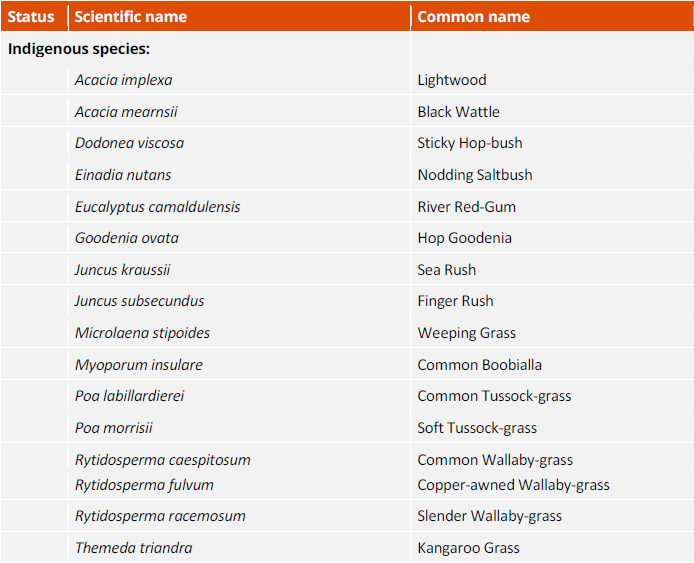
Task: Click on Dodonea viscosa entry
Action: [x=129, y=143]
